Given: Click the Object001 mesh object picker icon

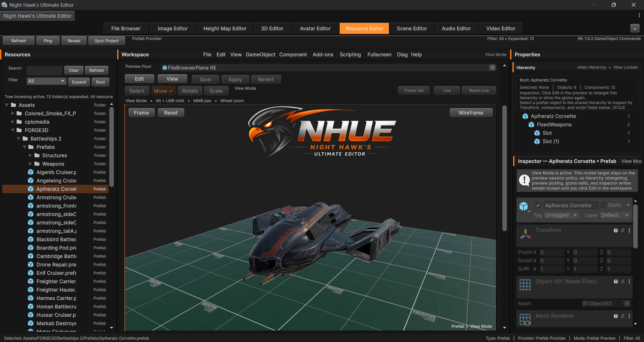Looking at the screenshot, I should click(x=627, y=303).
